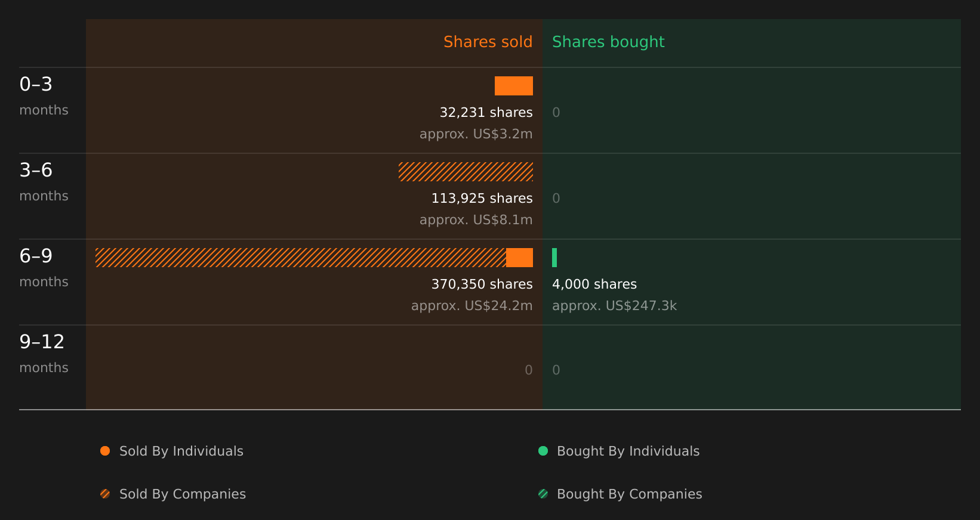The height and width of the screenshot is (520, 980).
Task: Select the Bought By Companies legend label
Action: tap(630, 494)
